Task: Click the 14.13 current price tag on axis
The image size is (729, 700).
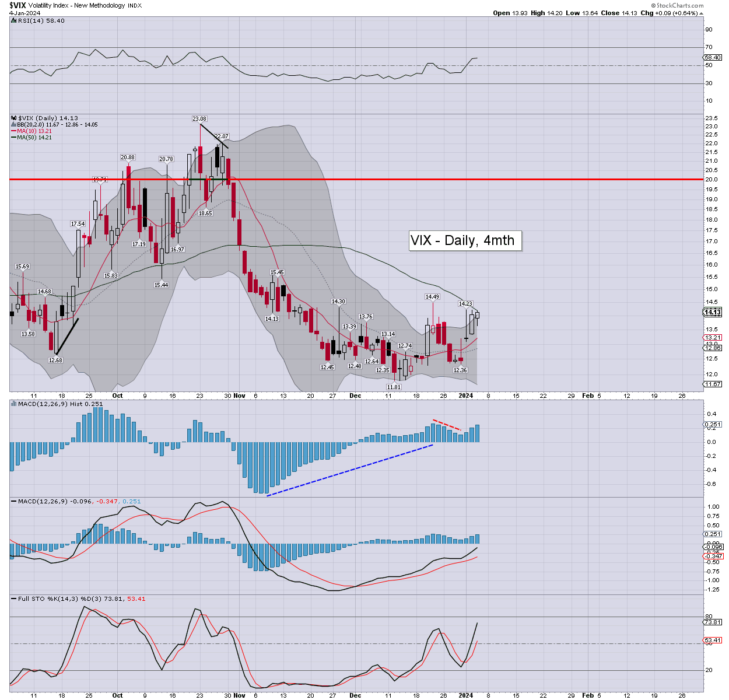Action: pos(713,312)
